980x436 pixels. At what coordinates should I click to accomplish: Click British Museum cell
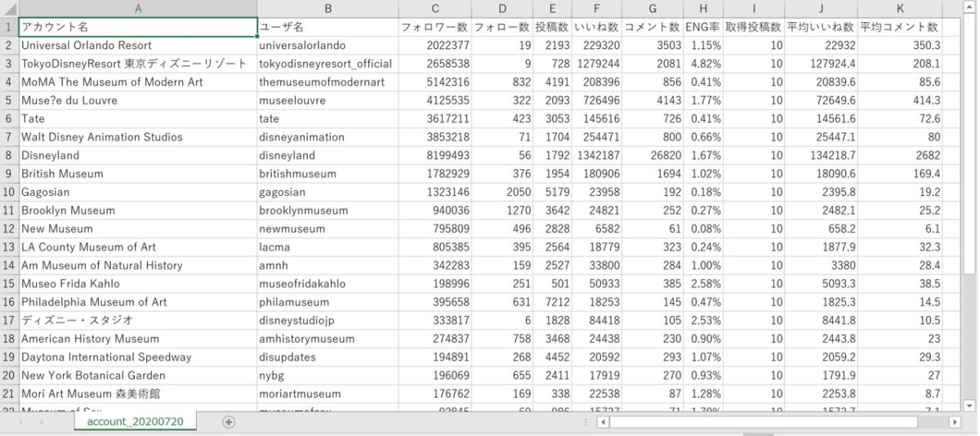tap(137, 174)
